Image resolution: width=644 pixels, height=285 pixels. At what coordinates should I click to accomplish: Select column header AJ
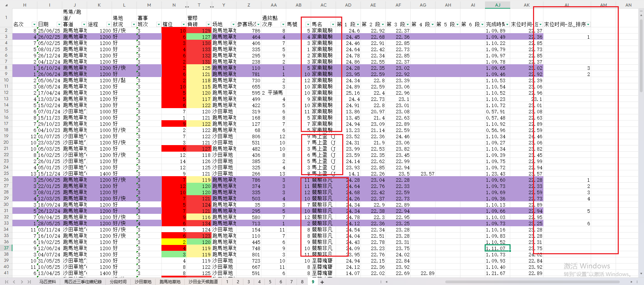497,5
